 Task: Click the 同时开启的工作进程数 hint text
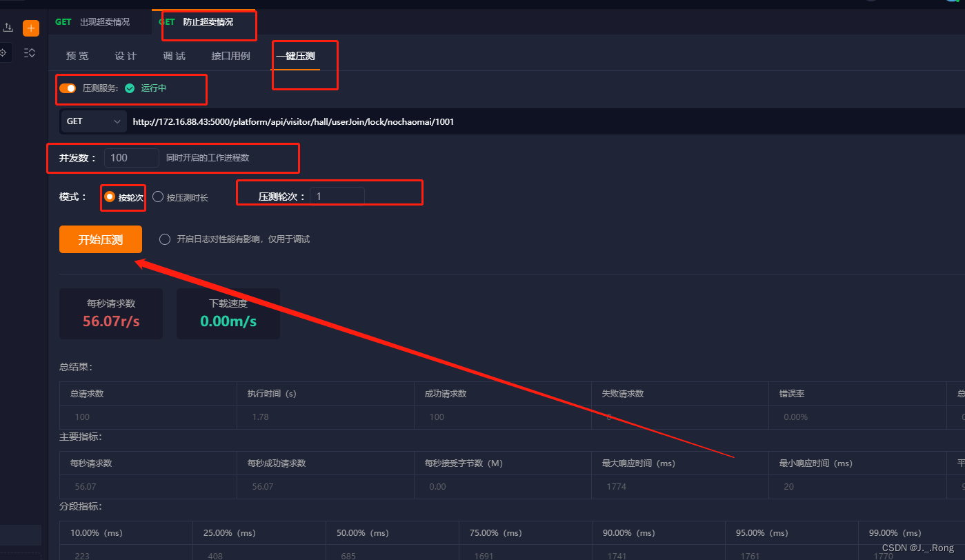[208, 158]
